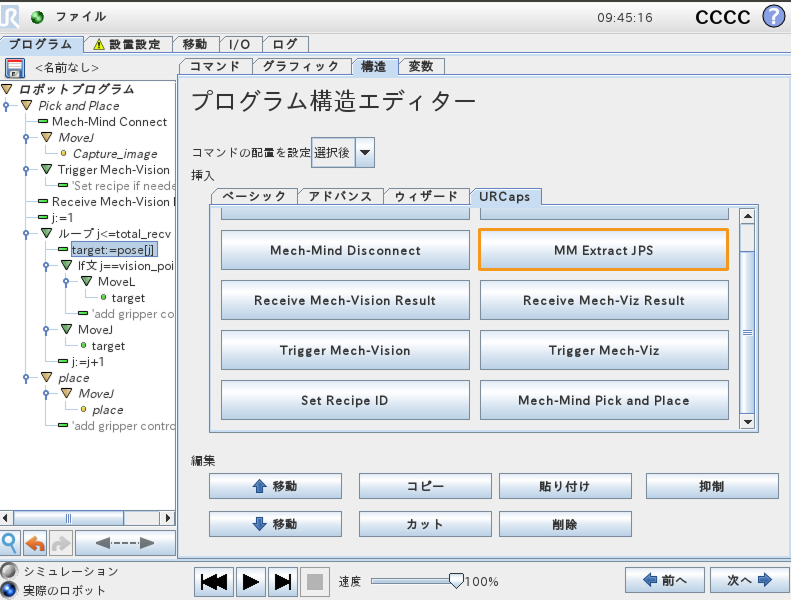Screen dimensions: 791x600
Task: Move selected command down
Action: [275, 524]
